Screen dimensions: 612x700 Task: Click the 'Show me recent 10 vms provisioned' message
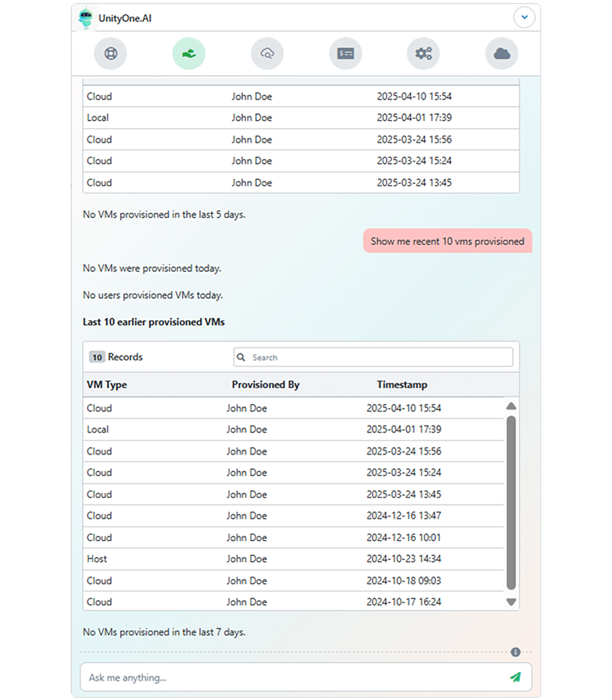(x=447, y=241)
